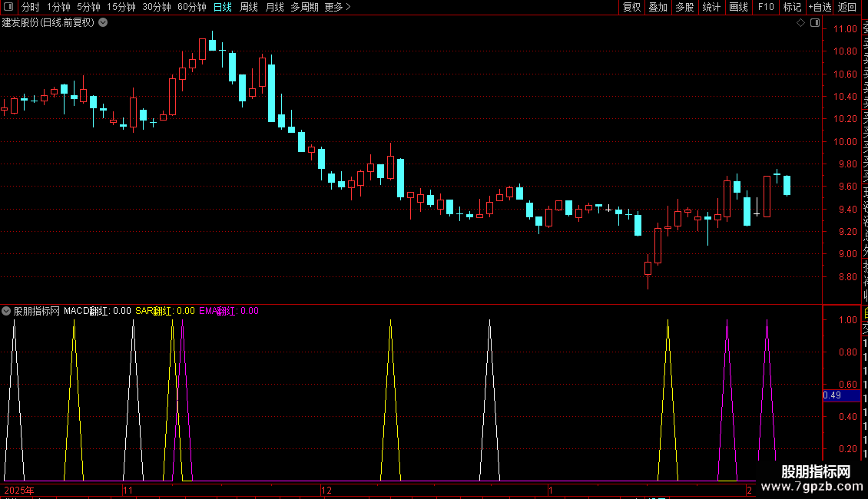Click the 标记 mark button
Viewport: 868px width, 499px height.
(x=792, y=7)
